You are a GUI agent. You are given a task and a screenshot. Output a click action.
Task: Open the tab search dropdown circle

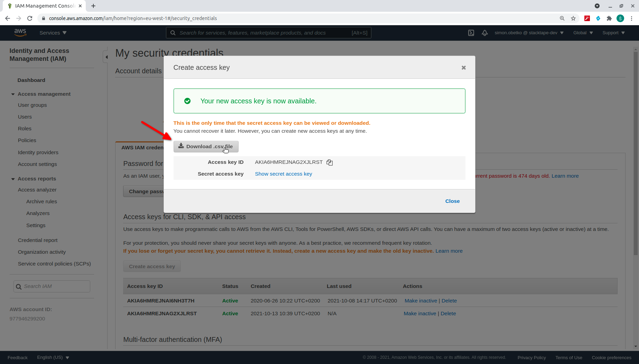(597, 6)
